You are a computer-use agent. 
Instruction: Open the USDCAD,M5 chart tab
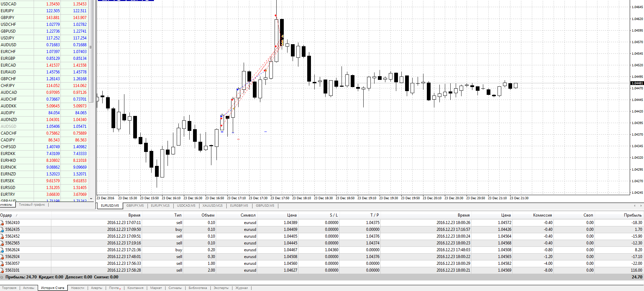coord(186,206)
